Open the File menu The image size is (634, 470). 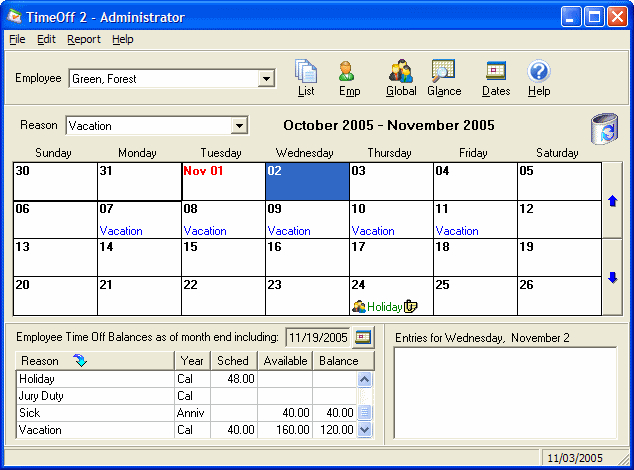[17, 39]
